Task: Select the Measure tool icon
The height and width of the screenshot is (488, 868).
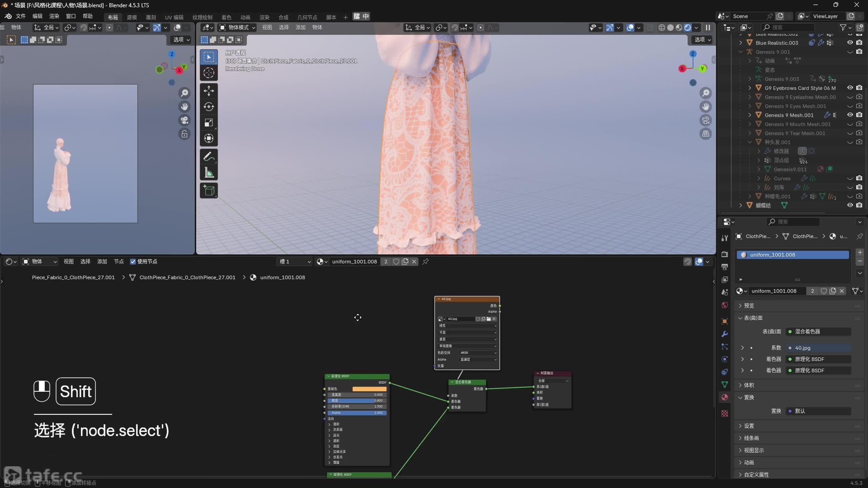Action: point(209,172)
